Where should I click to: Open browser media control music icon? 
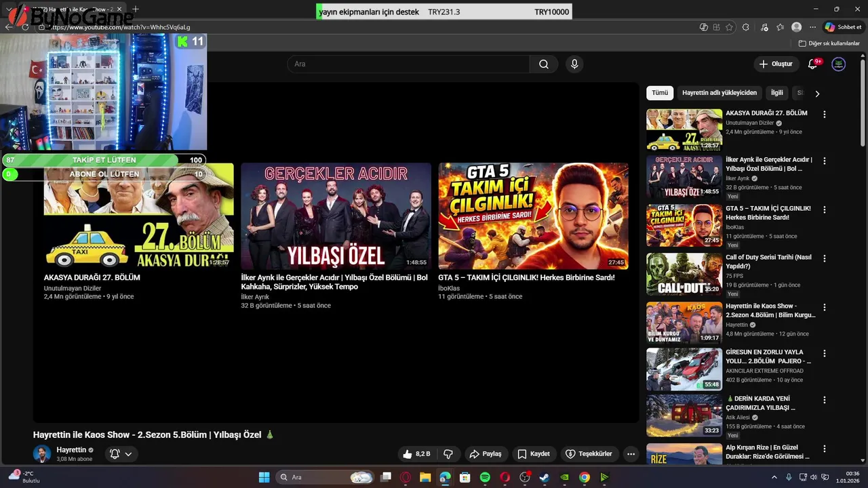point(765,27)
